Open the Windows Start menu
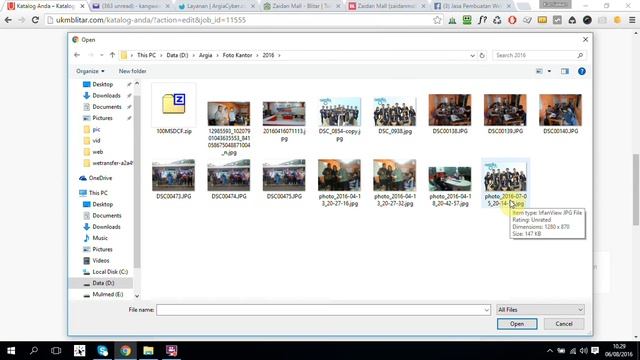640x360 pixels. coord(11,351)
